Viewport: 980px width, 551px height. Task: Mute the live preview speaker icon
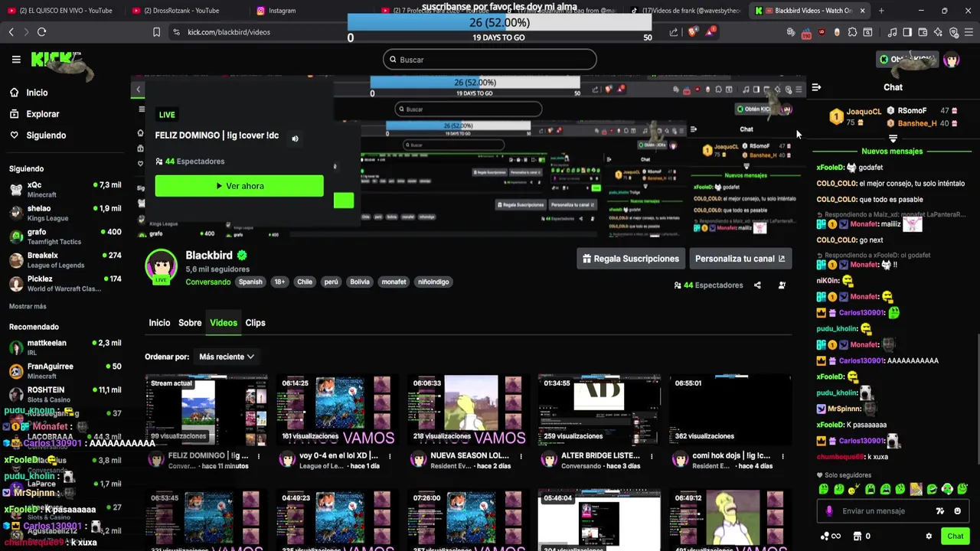click(x=295, y=139)
